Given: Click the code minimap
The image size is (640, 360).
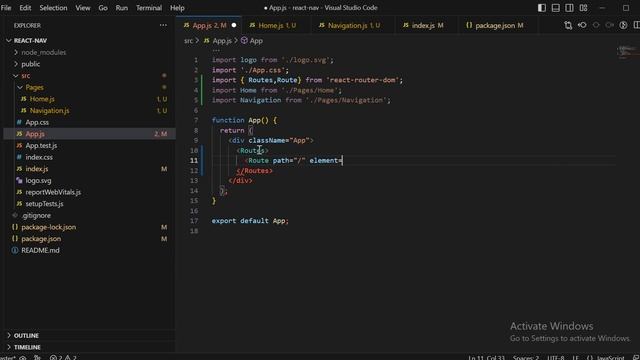Looking at the screenshot, I should click(627, 52).
